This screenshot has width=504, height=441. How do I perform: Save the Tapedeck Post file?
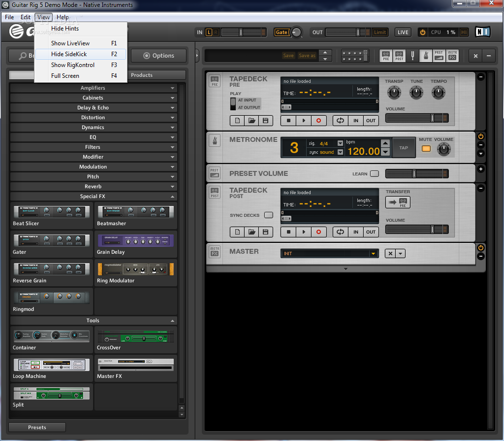265,232
